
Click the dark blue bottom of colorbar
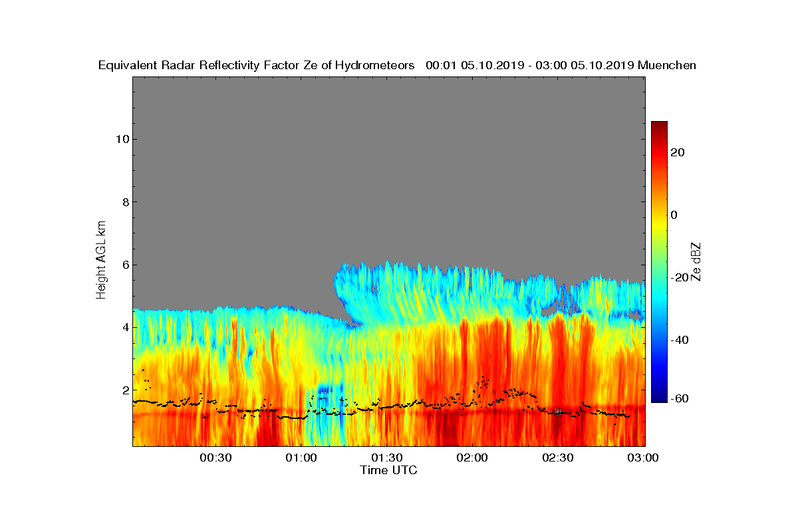pos(659,398)
